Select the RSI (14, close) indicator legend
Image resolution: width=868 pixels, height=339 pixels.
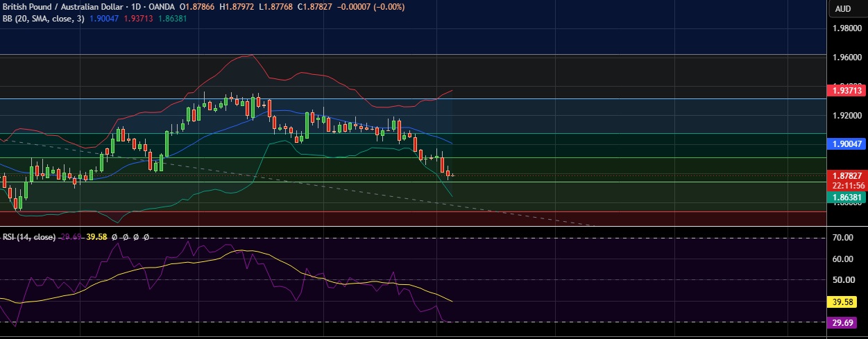point(29,237)
